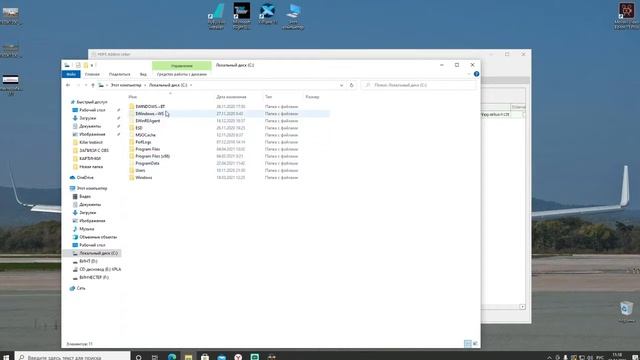Open Customize Quick Access Toolbar dropdown
The width and height of the screenshot is (640, 360).
tap(92, 65)
